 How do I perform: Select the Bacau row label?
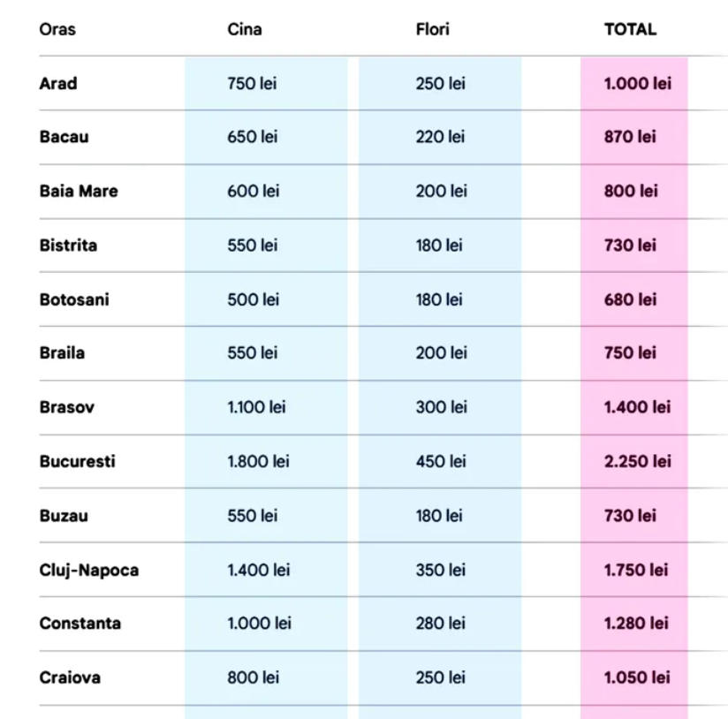point(64,137)
